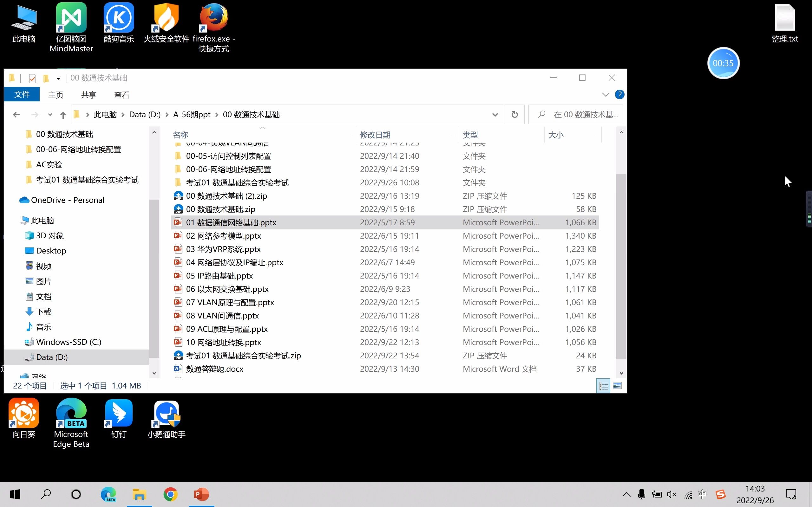812x507 pixels.
Task: Open Firefox browser shortcut
Action: [213, 26]
